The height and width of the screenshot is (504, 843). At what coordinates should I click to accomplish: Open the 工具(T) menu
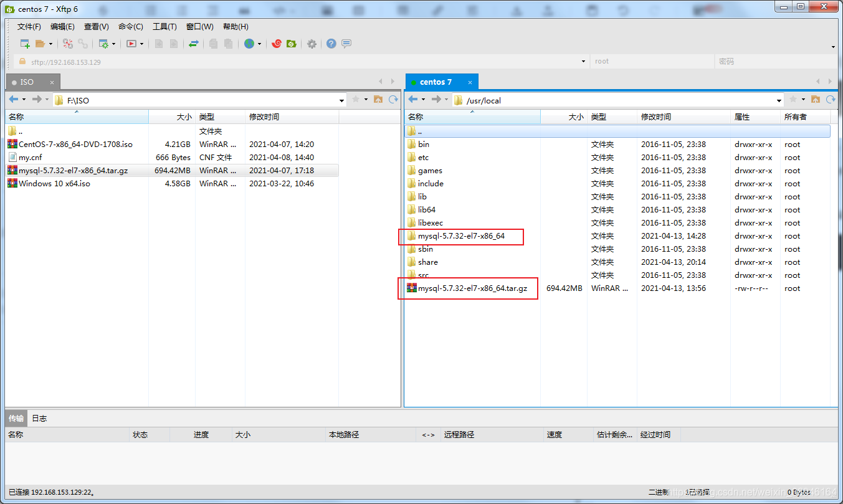[x=164, y=27]
